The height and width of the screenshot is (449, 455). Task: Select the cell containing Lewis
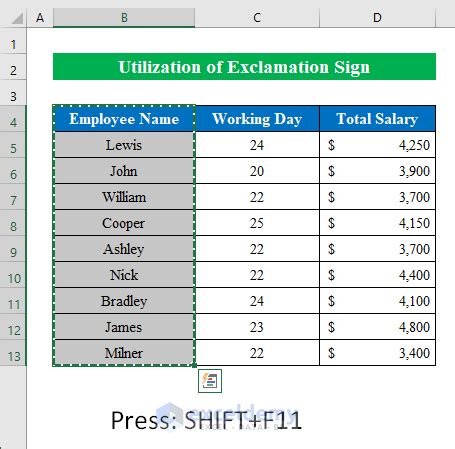124,145
